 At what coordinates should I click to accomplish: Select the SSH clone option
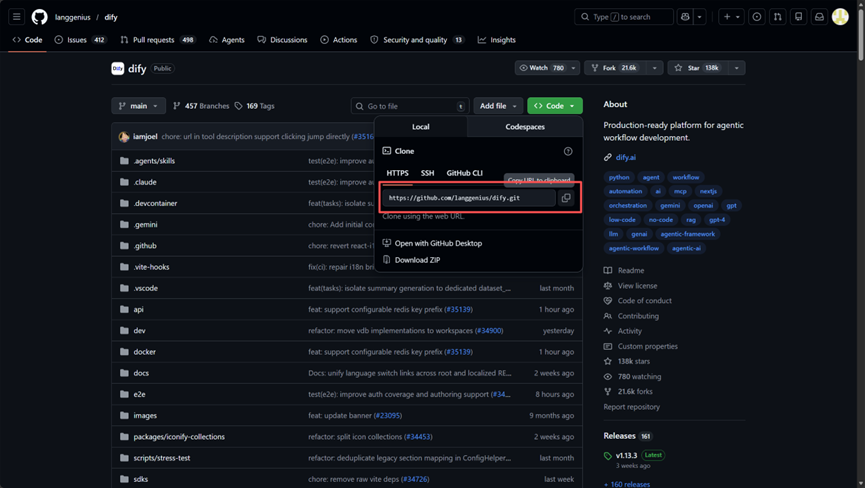coord(428,173)
